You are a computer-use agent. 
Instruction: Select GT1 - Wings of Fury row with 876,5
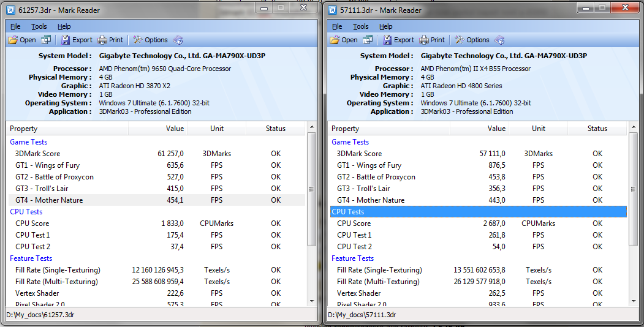click(479, 165)
